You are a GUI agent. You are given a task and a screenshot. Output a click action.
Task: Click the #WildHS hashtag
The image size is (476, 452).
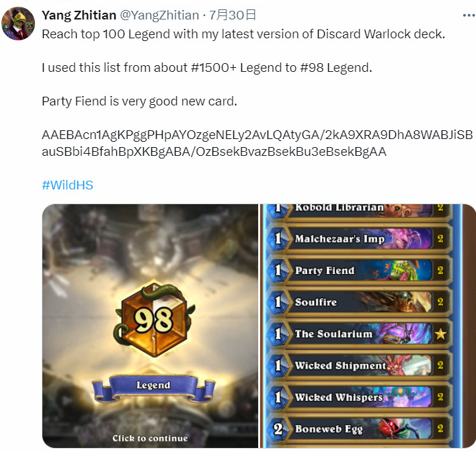pyautogui.click(x=67, y=185)
